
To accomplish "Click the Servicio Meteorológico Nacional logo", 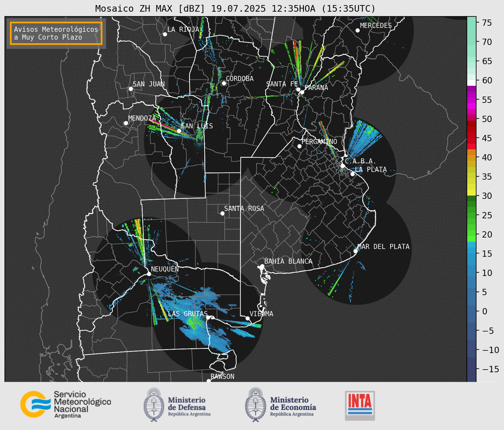I will [x=65, y=404].
